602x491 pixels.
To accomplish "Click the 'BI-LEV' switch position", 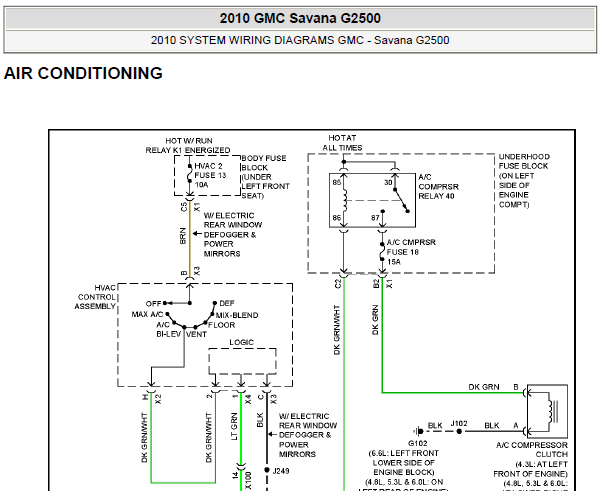I will (x=169, y=334).
